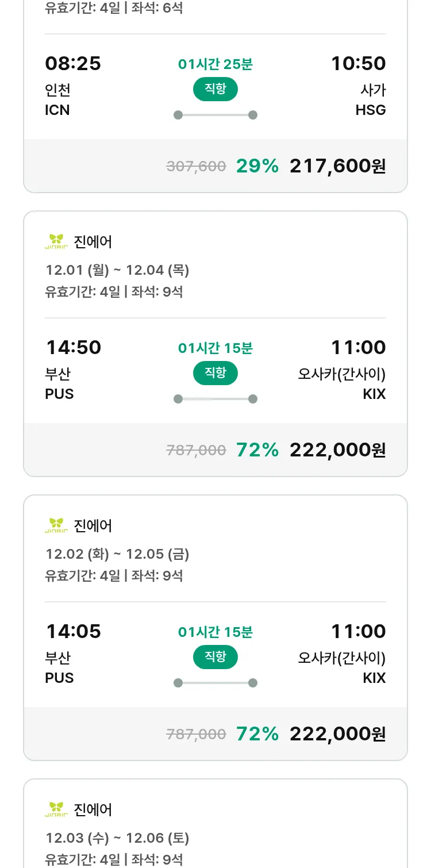The width and height of the screenshot is (431, 868).
Task: Click Jin Air logo on 12.03 flight card
Action: 56,809
